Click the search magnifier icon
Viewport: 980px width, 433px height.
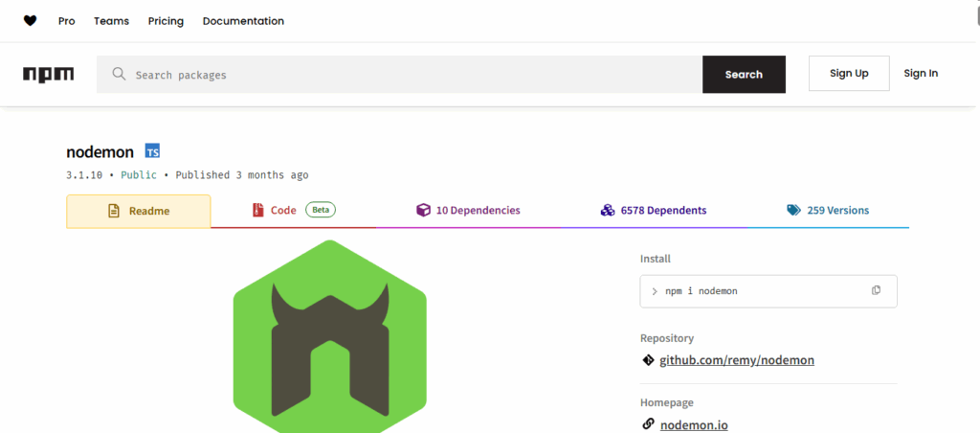[119, 75]
